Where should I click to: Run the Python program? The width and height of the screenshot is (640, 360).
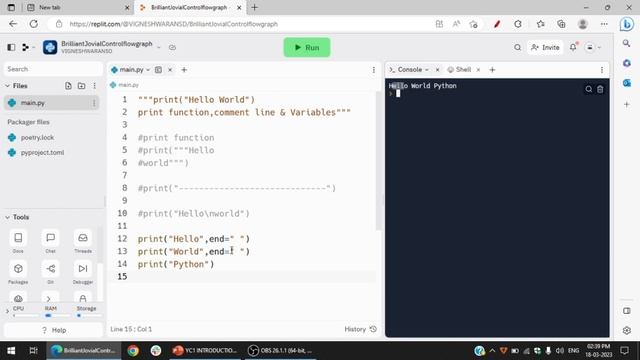(x=307, y=47)
